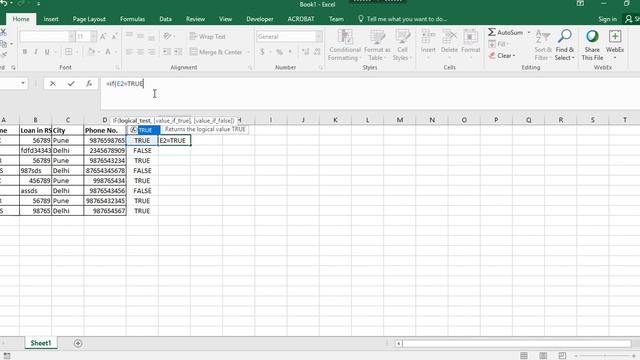
Task: Add new sheet with plus button
Action: pyautogui.click(x=78, y=344)
